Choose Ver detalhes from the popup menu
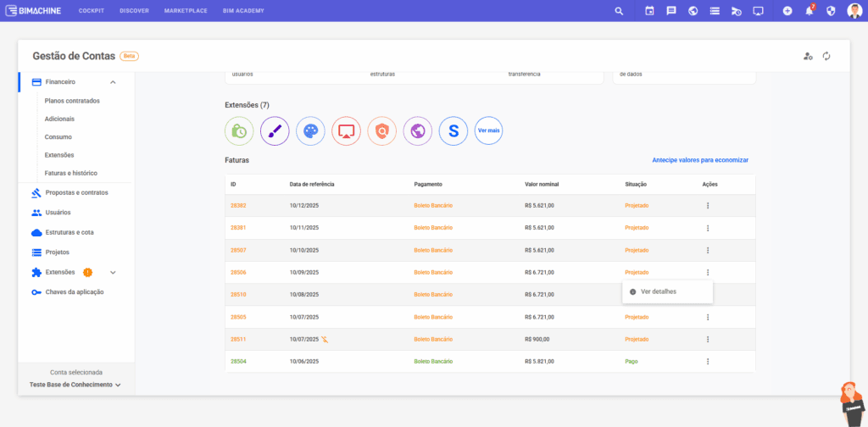Viewport: 868px width, 427px height. [658, 291]
